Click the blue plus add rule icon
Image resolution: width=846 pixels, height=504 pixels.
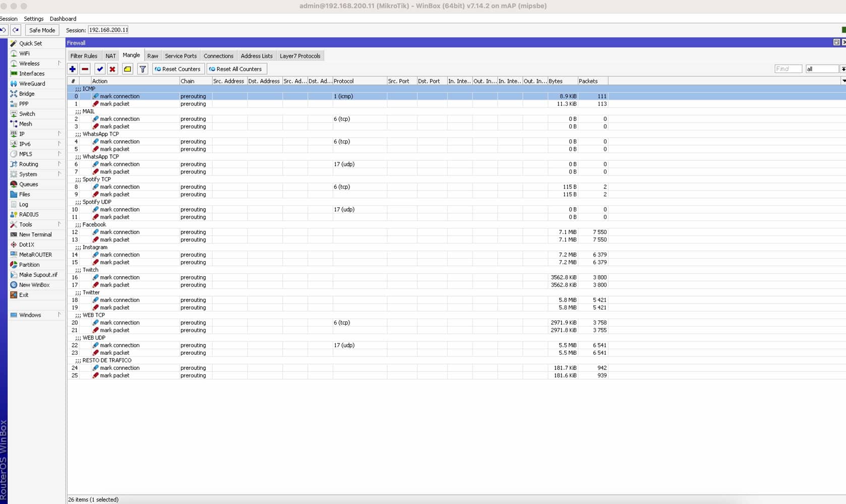[73, 69]
